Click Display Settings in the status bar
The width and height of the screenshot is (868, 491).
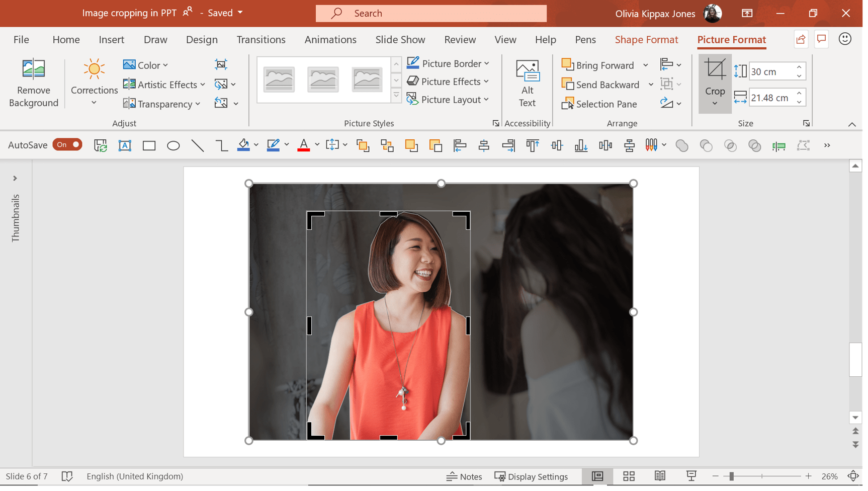[533, 476]
